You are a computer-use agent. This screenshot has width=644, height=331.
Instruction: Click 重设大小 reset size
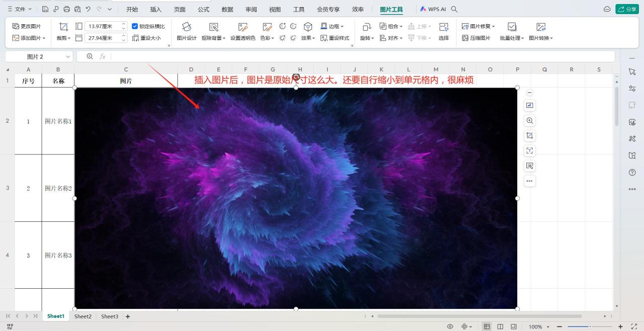[146, 38]
